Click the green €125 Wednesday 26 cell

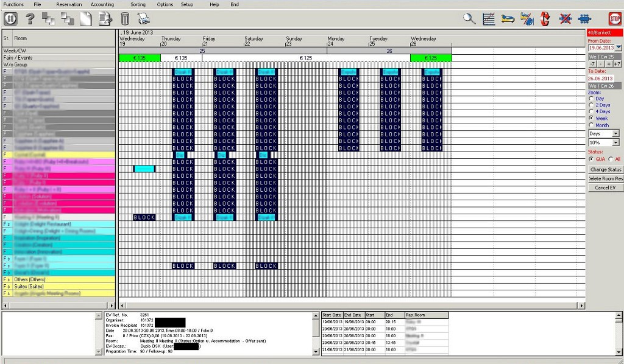[x=431, y=58]
